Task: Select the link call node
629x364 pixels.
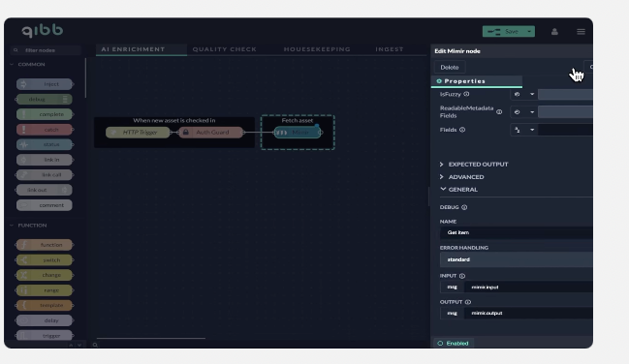Action: 45,175
